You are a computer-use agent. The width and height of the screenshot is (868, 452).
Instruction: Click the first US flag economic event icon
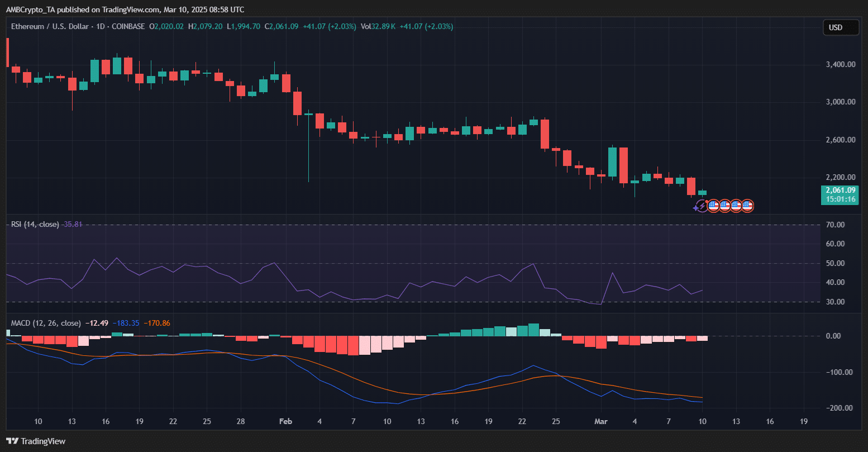click(x=713, y=206)
